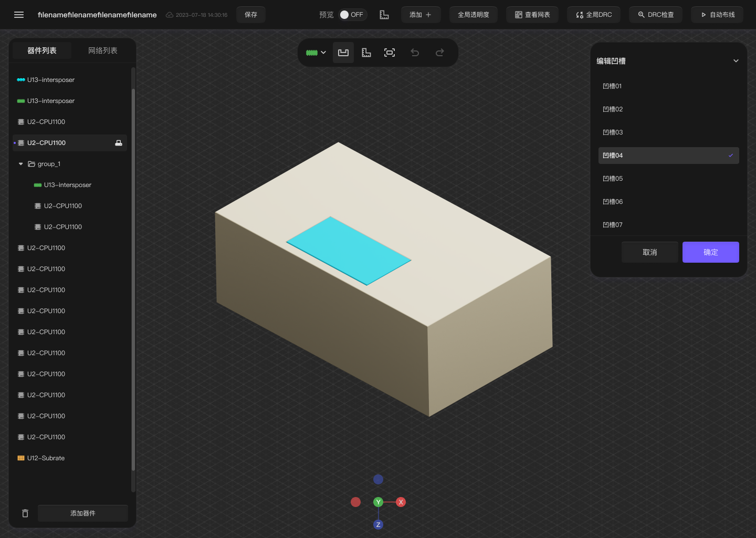Screen dimensions: 756x538
Task: Click the fit-to-view focus icon
Action: (390, 53)
